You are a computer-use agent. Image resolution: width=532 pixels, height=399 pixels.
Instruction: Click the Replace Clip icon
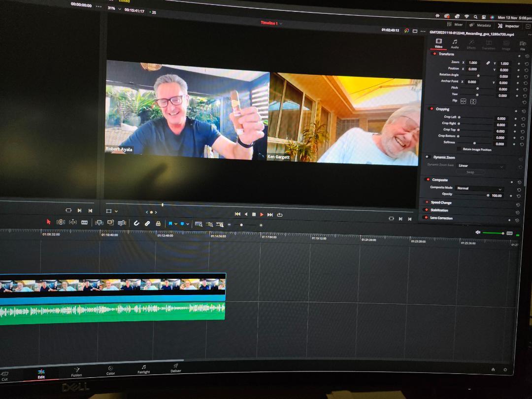[122, 223]
